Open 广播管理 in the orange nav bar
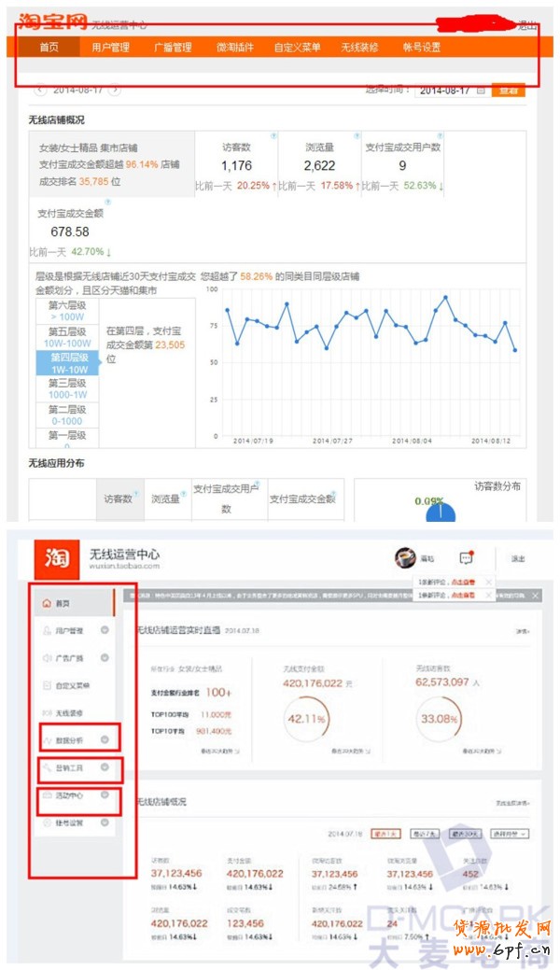The width and height of the screenshot is (560, 970). (173, 47)
